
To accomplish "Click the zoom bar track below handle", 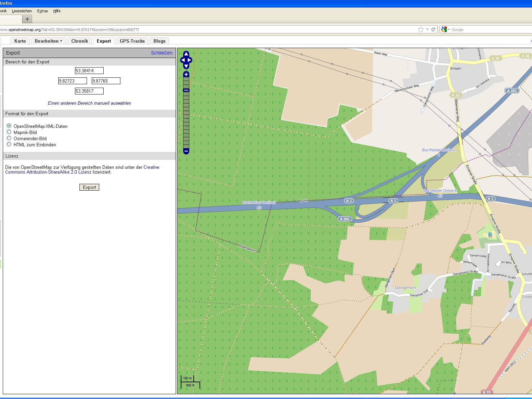I will (x=186, y=119).
